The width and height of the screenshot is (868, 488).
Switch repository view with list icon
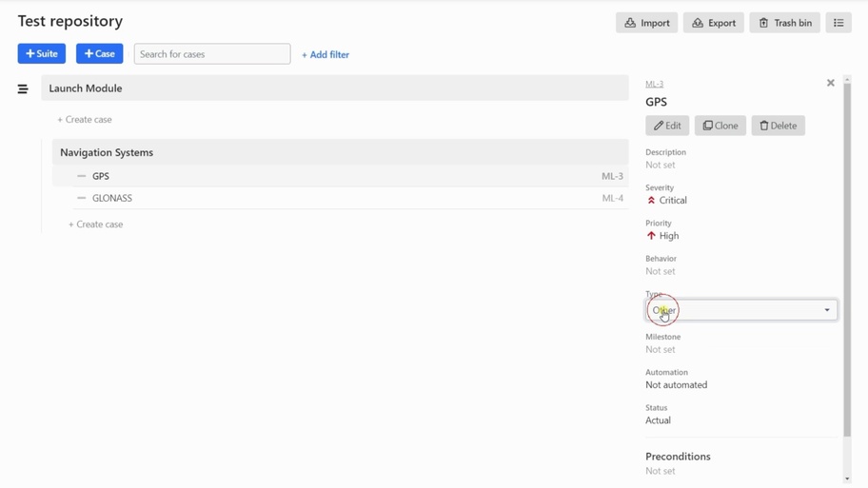tap(838, 23)
